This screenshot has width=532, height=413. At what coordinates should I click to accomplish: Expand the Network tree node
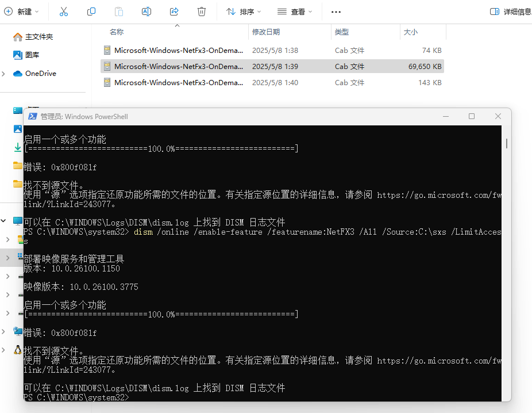pos(3,331)
